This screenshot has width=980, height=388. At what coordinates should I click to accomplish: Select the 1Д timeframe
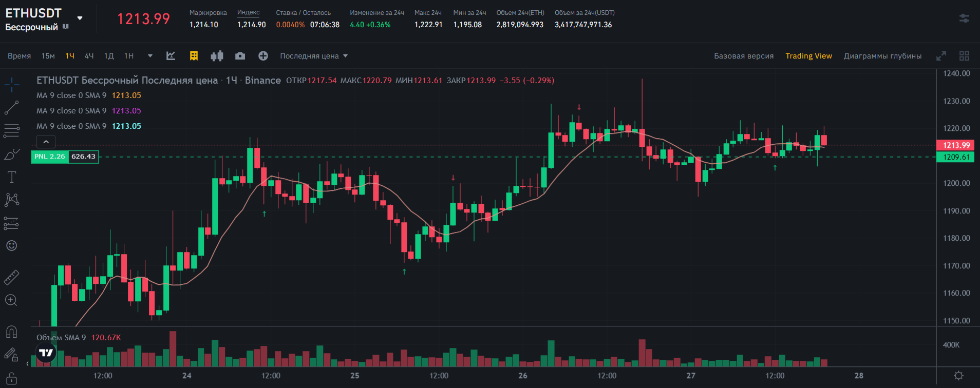coord(109,56)
